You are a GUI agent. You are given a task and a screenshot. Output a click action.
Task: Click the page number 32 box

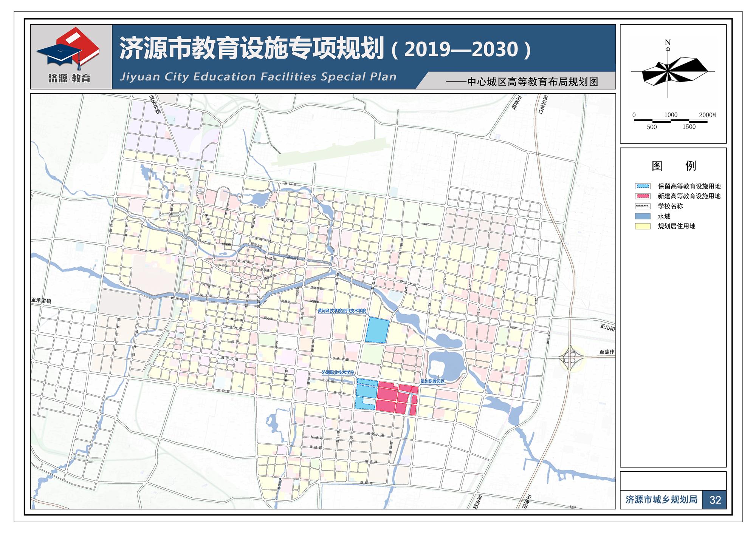click(715, 500)
